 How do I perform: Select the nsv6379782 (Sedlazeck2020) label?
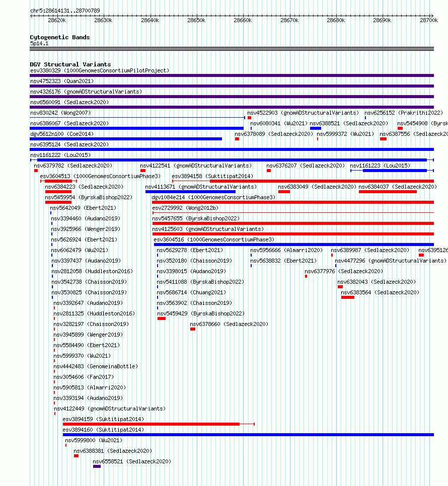(73, 166)
